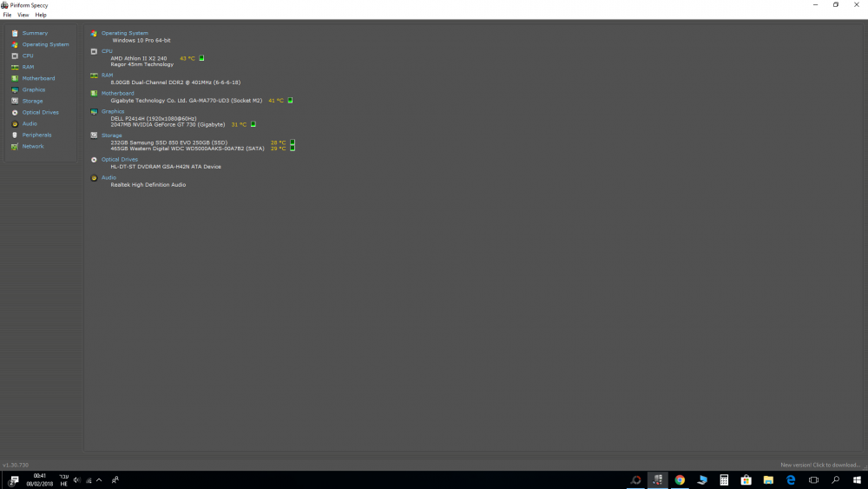Click Graphics monitor icon in summary panel
The height and width of the screenshot is (489, 868).
(94, 112)
